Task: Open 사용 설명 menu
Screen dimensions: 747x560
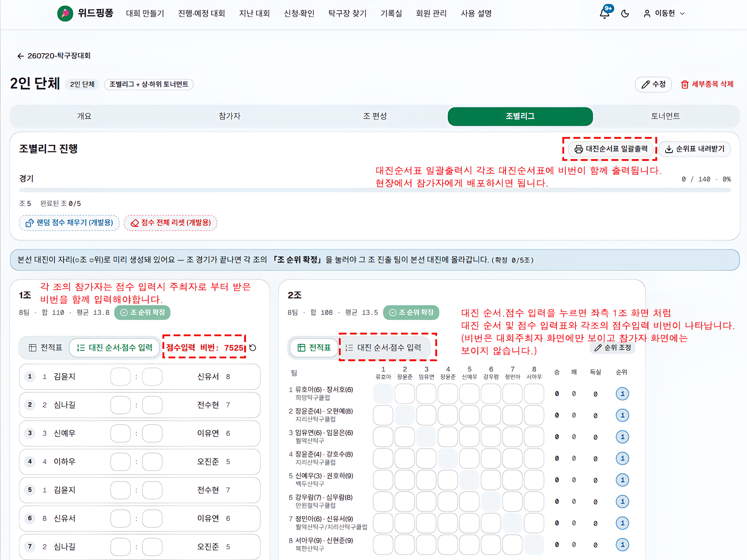Action: [476, 14]
